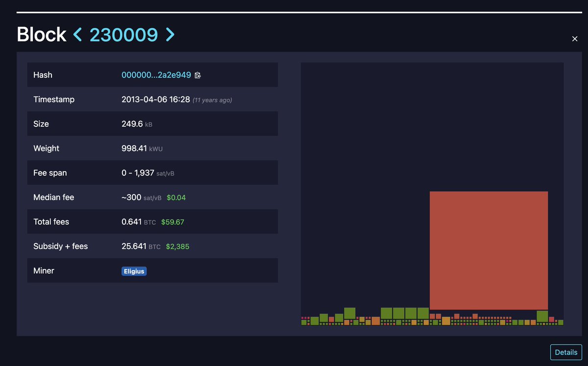
Task: Click the 25.641 BTC subsidy value
Action: pos(141,246)
